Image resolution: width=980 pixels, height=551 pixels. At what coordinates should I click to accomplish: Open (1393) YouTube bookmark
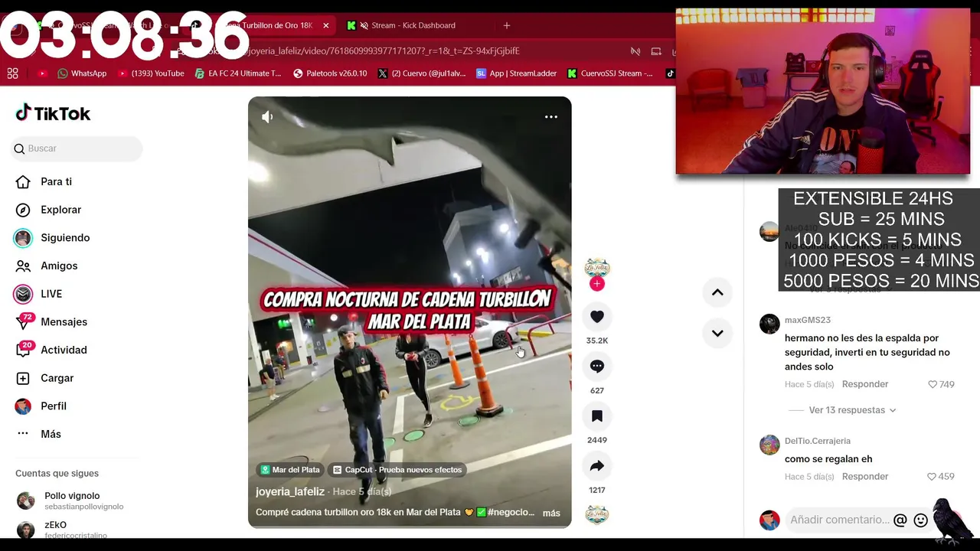click(152, 73)
